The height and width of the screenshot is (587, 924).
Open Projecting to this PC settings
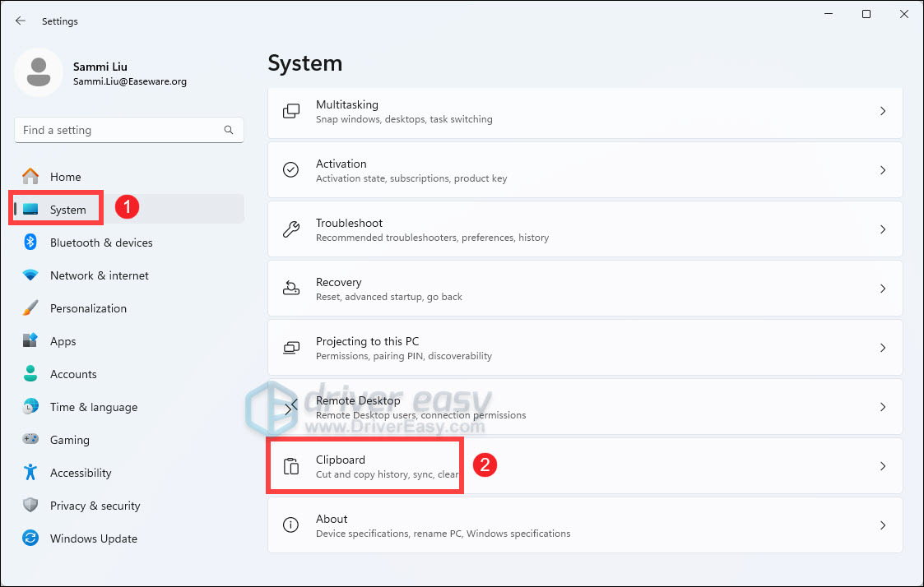click(x=584, y=348)
